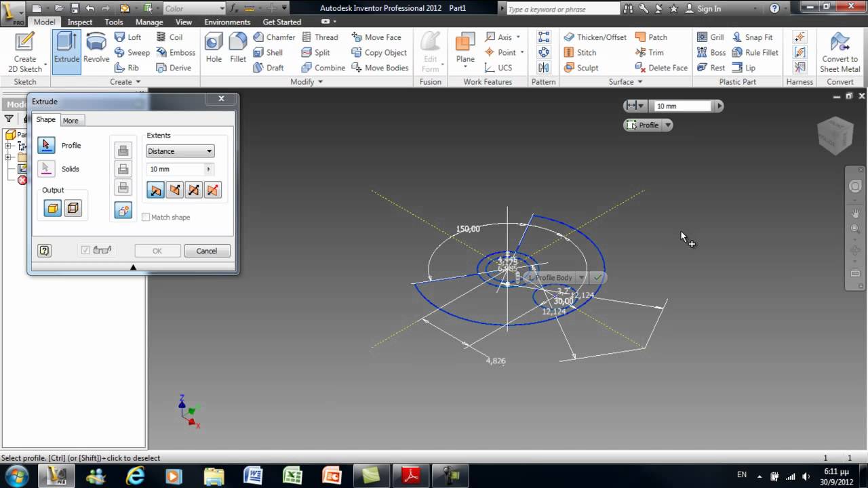Image resolution: width=868 pixels, height=488 pixels.
Task: Open the Color style dropdown
Action: tap(195, 8)
